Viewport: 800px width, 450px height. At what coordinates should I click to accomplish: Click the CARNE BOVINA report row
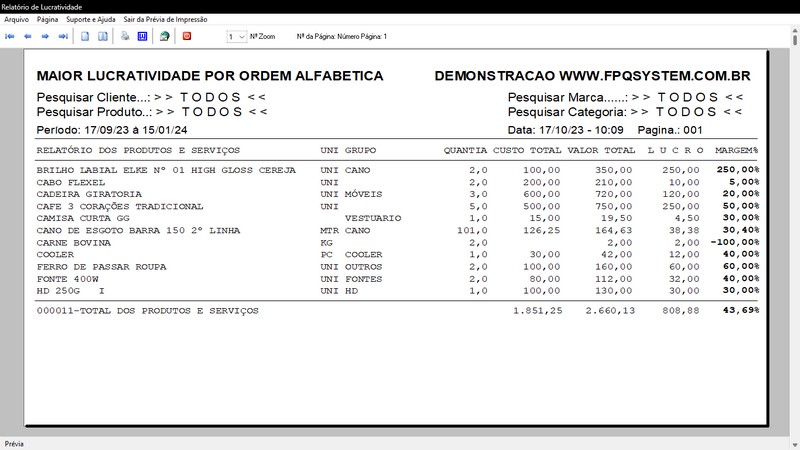click(73, 242)
